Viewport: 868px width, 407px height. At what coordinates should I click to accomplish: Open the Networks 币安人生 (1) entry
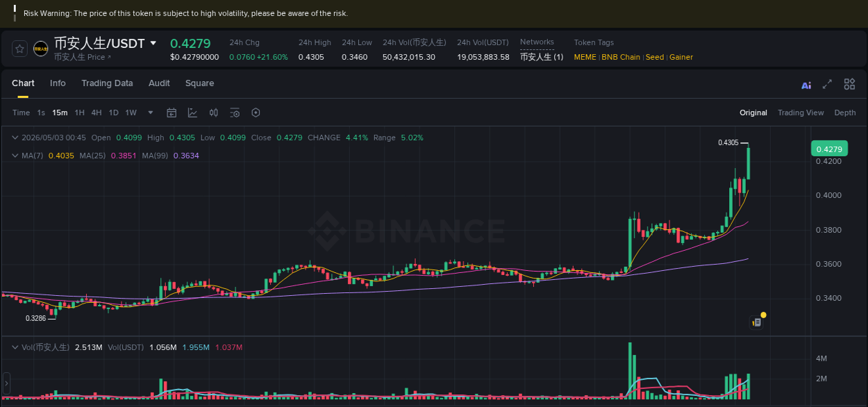542,57
